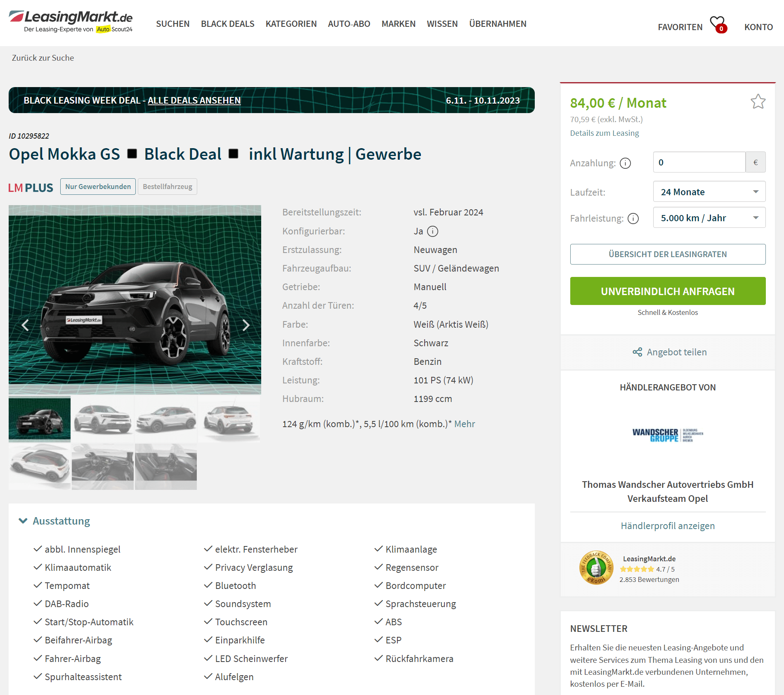Image resolution: width=784 pixels, height=695 pixels.
Task: Click the eKomi feedback badge
Action: pos(596,568)
